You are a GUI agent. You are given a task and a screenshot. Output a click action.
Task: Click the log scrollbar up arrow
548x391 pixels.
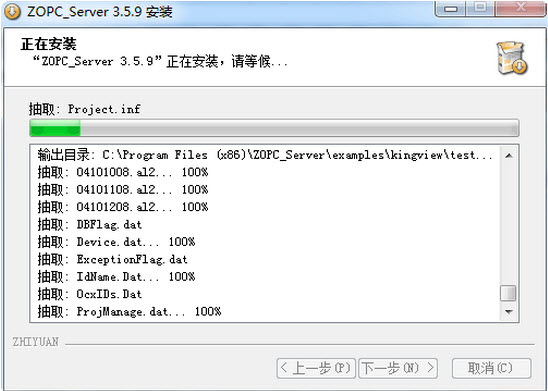[x=509, y=155]
